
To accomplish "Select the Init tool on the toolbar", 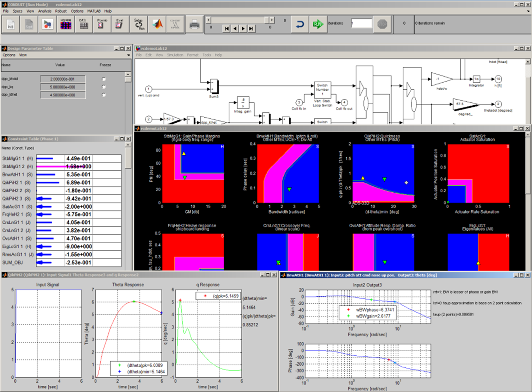I will [10, 24].
